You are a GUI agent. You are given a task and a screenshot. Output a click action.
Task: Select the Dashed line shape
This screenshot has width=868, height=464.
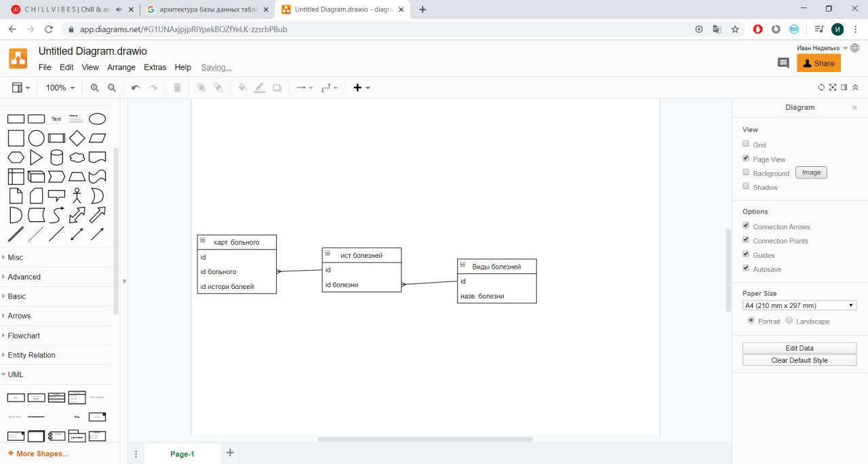click(37, 234)
